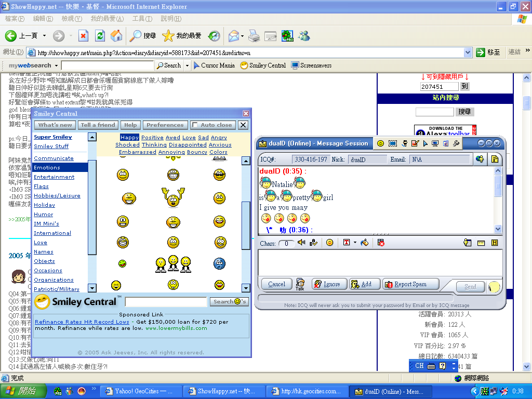Click the IE Back arrow icon
This screenshot has height=399, width=532.
[x=11, y=36]
